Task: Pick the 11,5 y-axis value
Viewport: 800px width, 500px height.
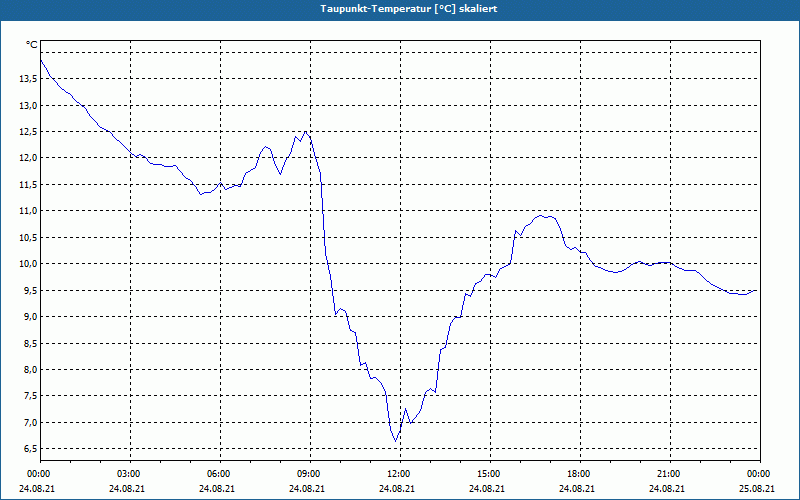Action: (x=28, y=184)
